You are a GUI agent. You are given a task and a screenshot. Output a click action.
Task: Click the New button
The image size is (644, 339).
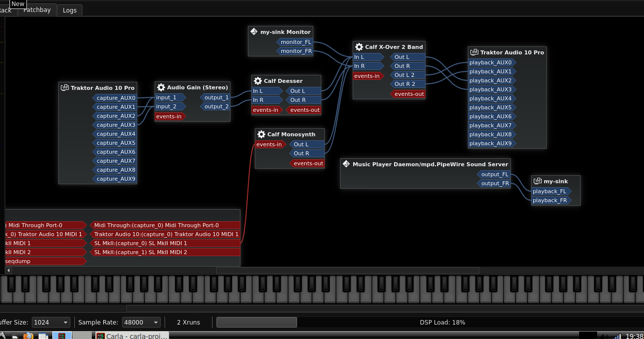[17, 3]
